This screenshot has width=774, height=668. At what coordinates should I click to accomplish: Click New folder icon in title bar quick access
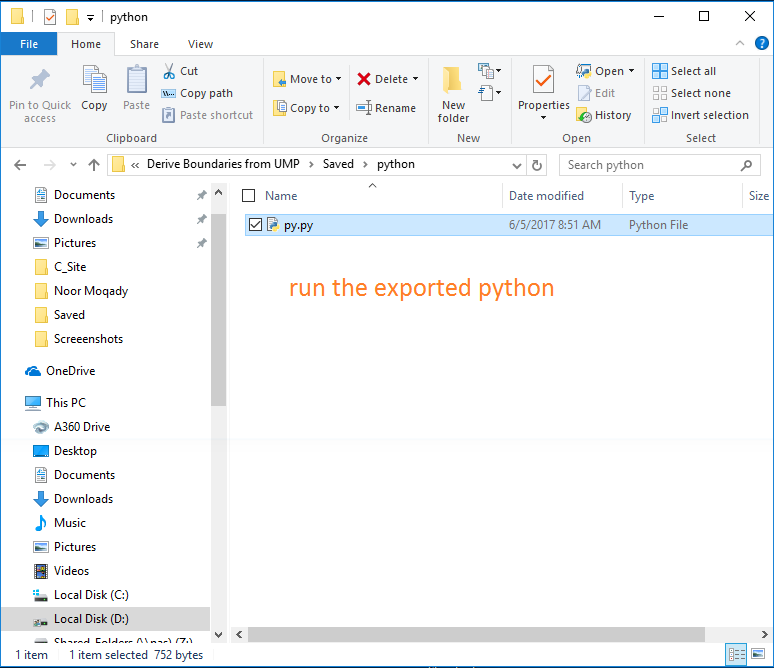point(72,17)
